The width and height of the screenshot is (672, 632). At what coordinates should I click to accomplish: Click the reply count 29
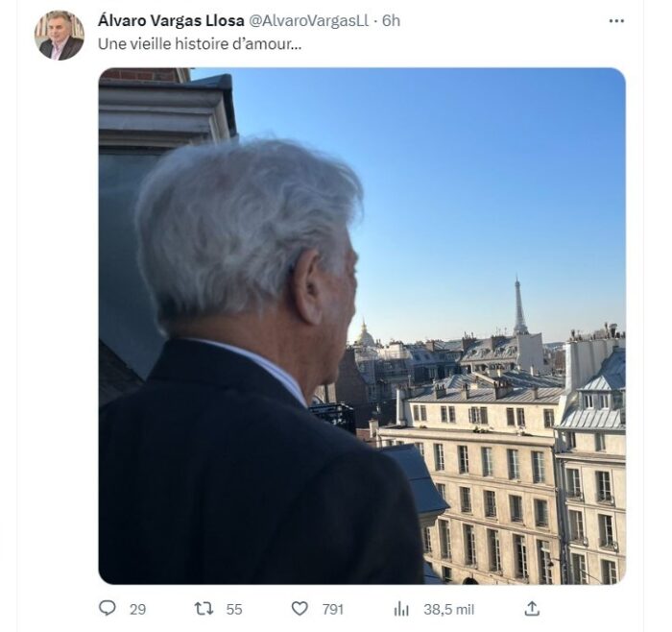[x=137, y=609]
